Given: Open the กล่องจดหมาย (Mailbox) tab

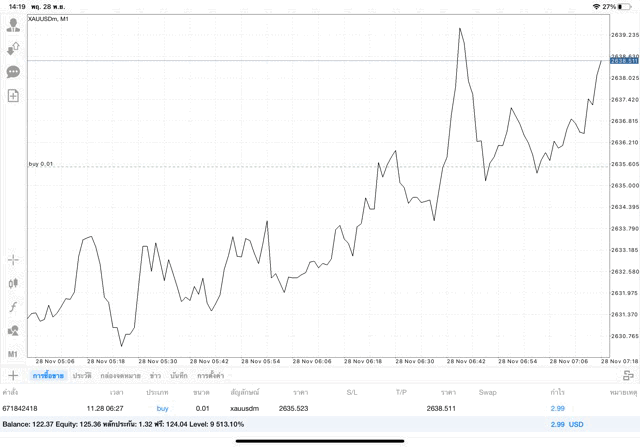Looking at the screenshot, I should click(x=121, y=375).
